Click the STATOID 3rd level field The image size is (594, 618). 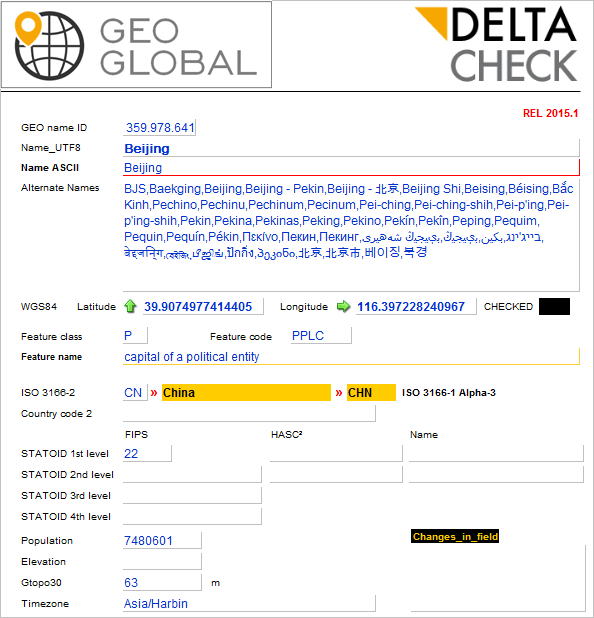coord(192,495)
